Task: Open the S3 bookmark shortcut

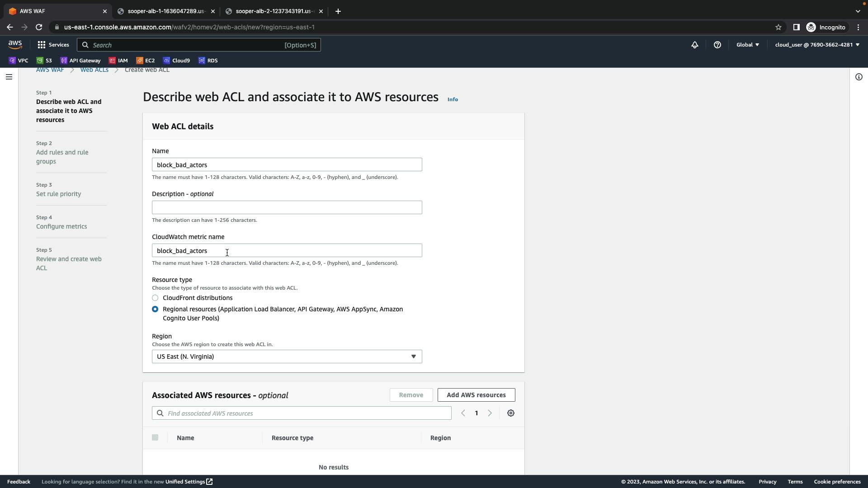Action: point(44,61)
